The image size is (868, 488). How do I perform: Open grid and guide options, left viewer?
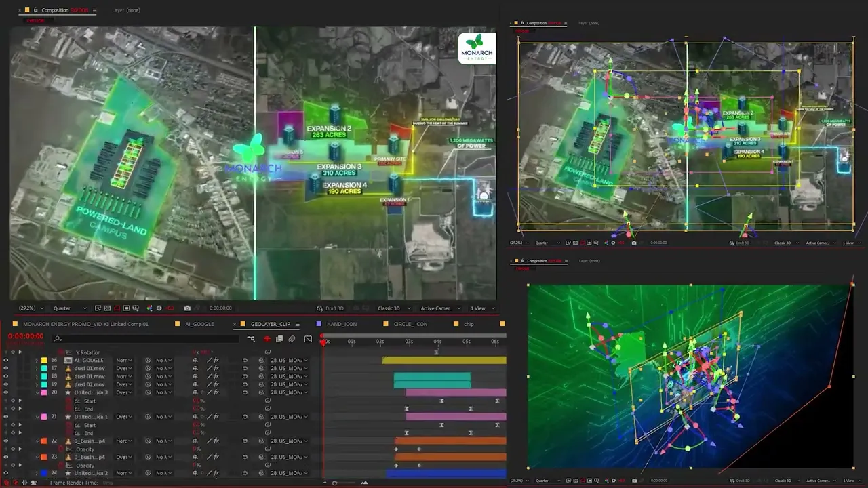pos(136,308)
